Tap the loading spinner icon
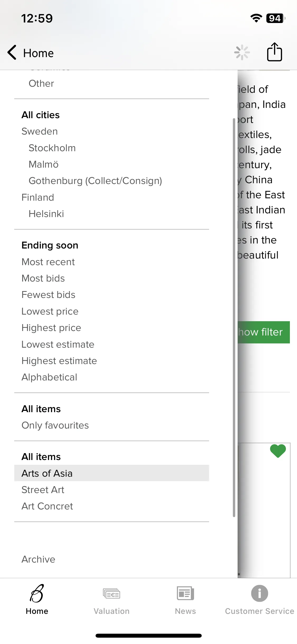297x644 pixels. [242, 52]
